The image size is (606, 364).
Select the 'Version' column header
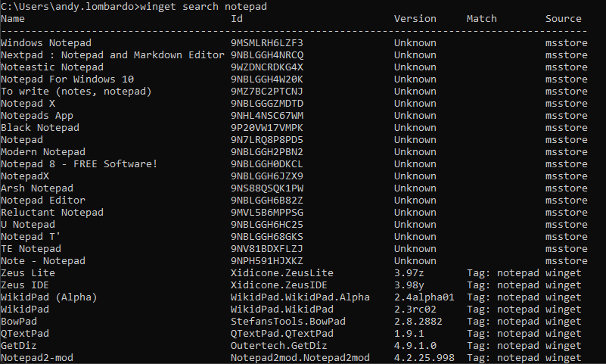click(415, 19)
